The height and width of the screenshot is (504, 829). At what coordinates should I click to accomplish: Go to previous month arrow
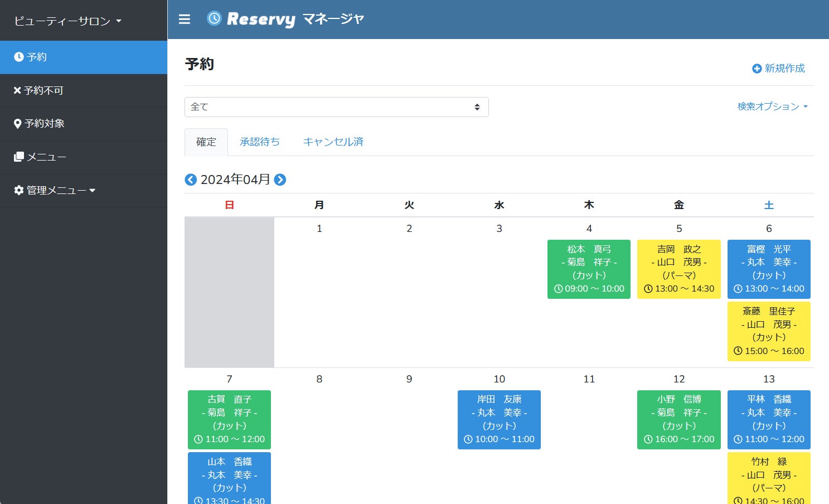coord(191,180)
